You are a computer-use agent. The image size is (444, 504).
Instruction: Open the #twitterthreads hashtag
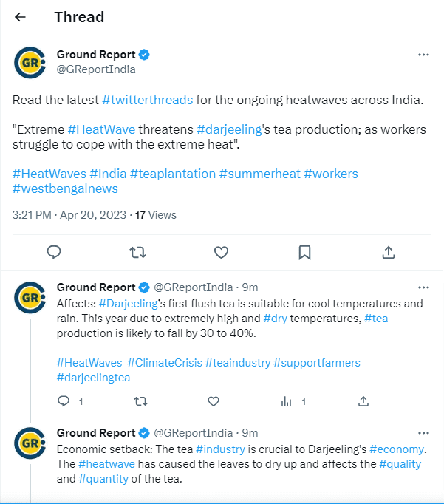coord(148,100)
